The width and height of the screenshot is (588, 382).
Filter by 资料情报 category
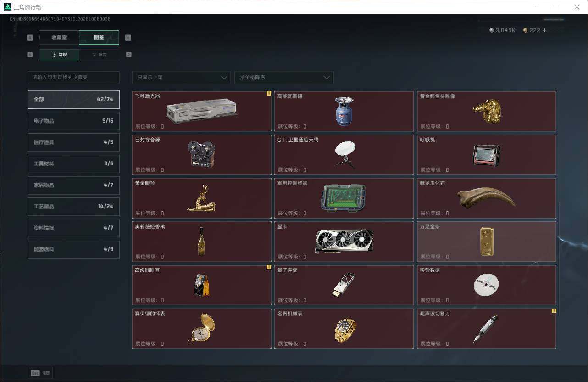pyautogui.click(x=73, y=228)
